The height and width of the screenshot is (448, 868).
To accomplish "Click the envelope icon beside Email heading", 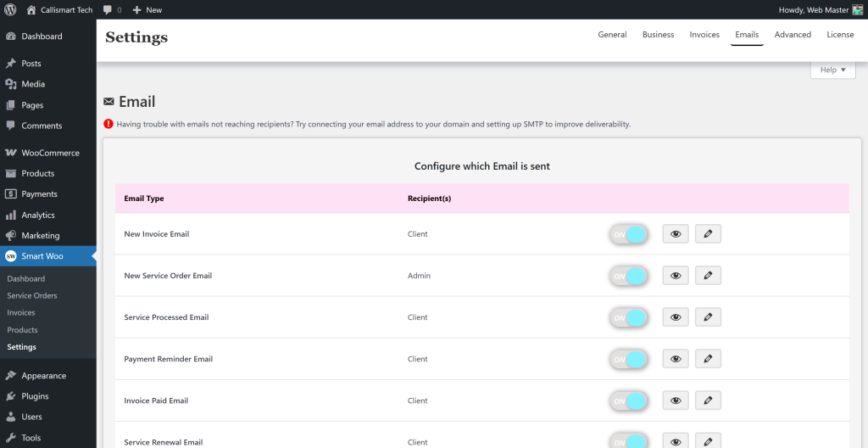I will 109,102.
